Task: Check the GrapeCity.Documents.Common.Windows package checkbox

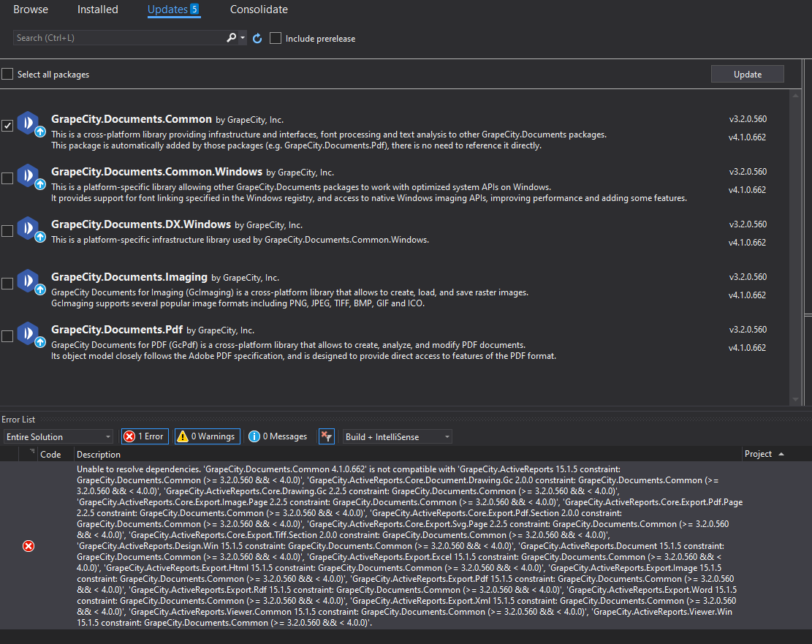Action: click(7, 178)
